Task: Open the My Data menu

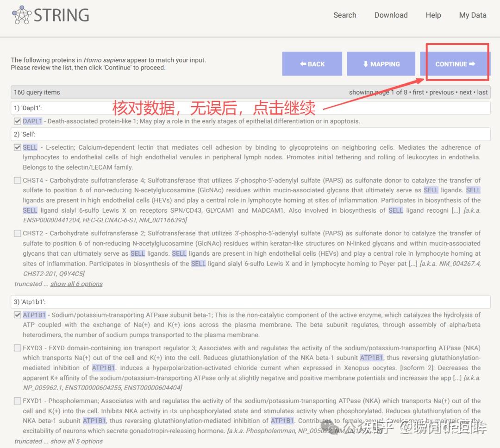Action: (473, 15)
